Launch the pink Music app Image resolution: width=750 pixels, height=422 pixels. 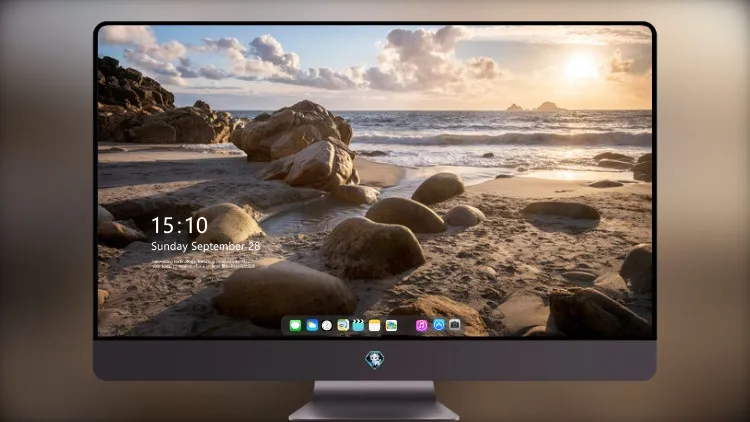tap(421, 325)
